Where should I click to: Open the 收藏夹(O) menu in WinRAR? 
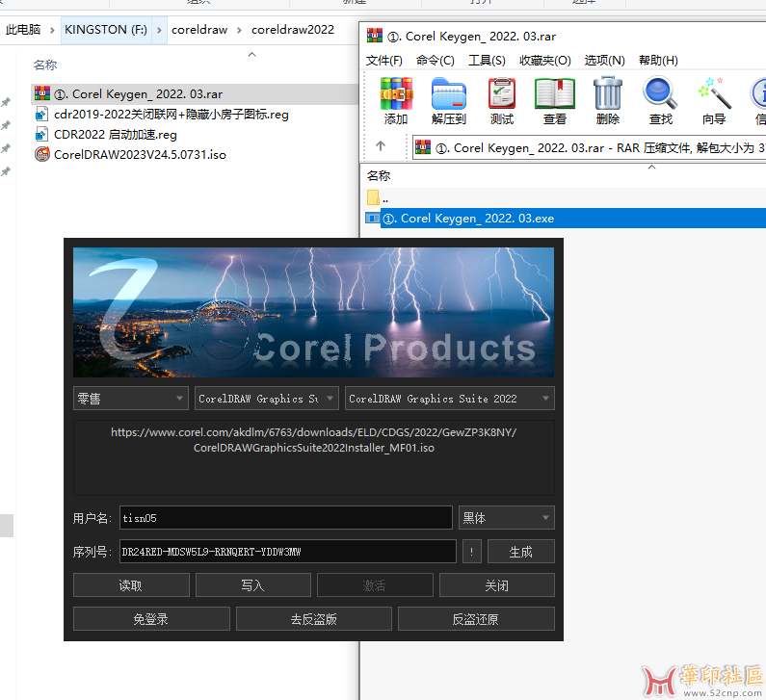coord(545,60)
